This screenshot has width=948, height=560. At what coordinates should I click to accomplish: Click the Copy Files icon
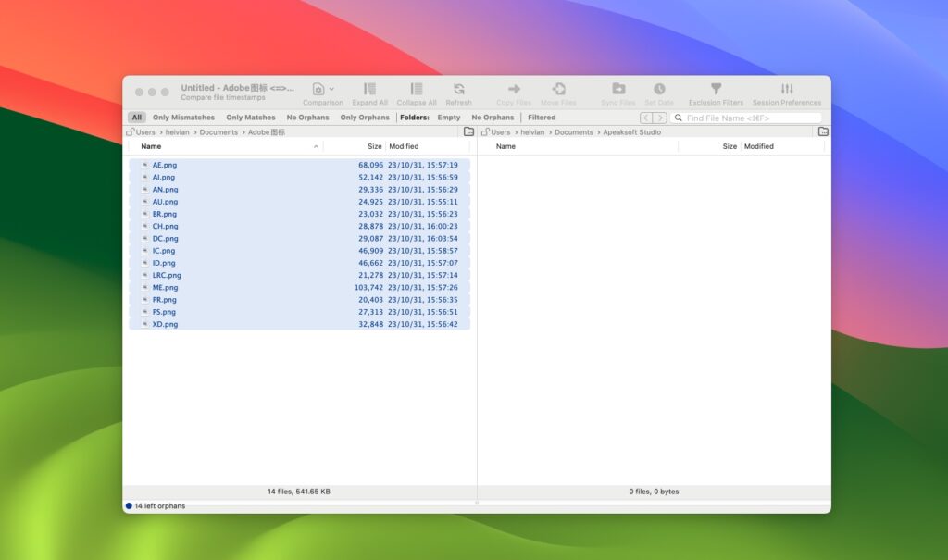512,90
